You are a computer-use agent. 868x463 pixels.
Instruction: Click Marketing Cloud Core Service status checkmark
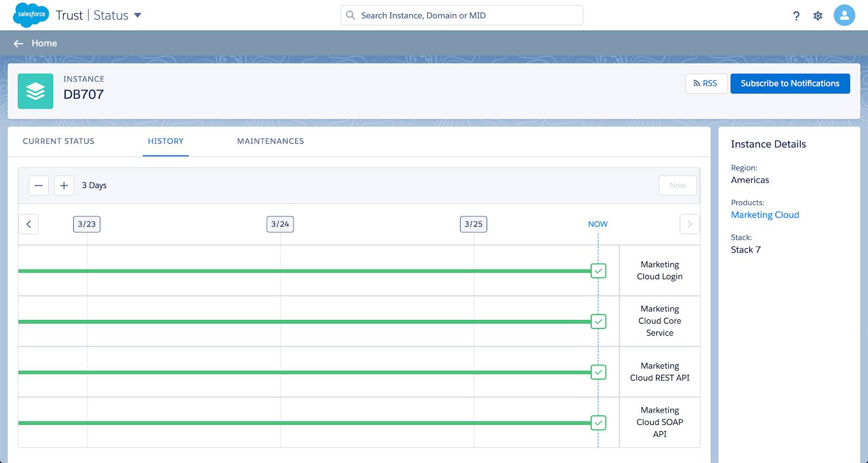click(598, 321)
